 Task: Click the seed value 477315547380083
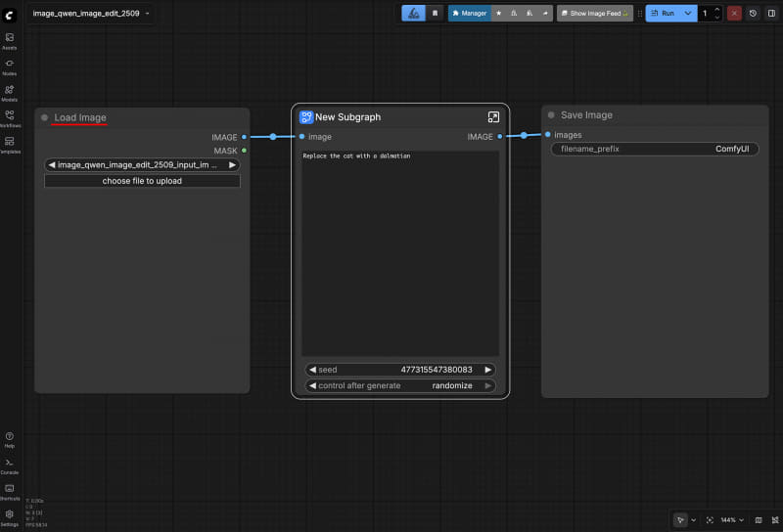[436, 370]
